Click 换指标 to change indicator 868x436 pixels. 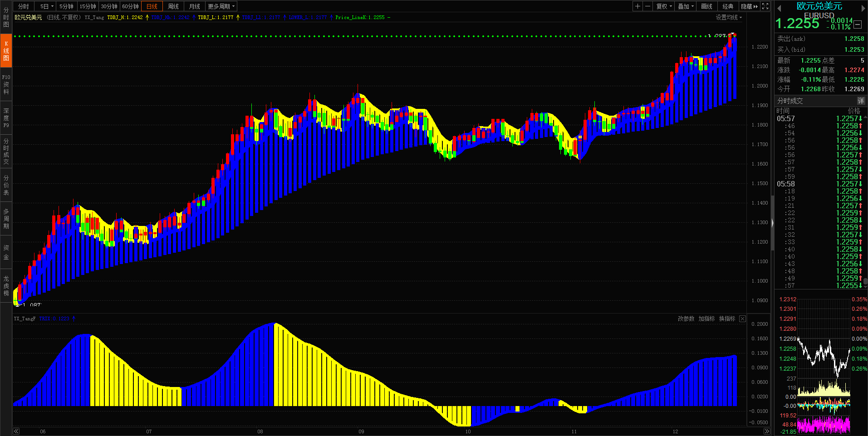727,319
